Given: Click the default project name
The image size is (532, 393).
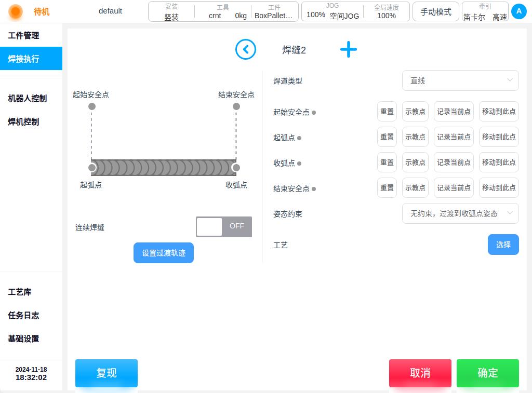Looking at the screenshot, I should pos(110,11).
